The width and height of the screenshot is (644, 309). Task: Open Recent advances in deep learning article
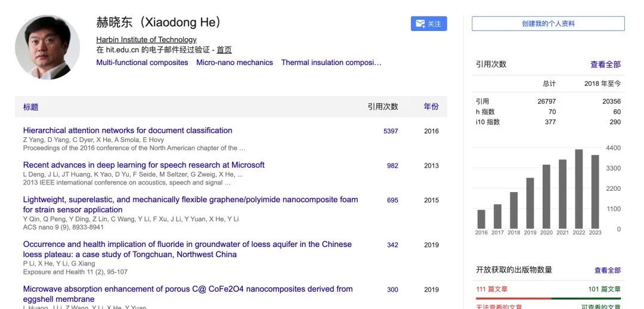(x=144, y=165)
